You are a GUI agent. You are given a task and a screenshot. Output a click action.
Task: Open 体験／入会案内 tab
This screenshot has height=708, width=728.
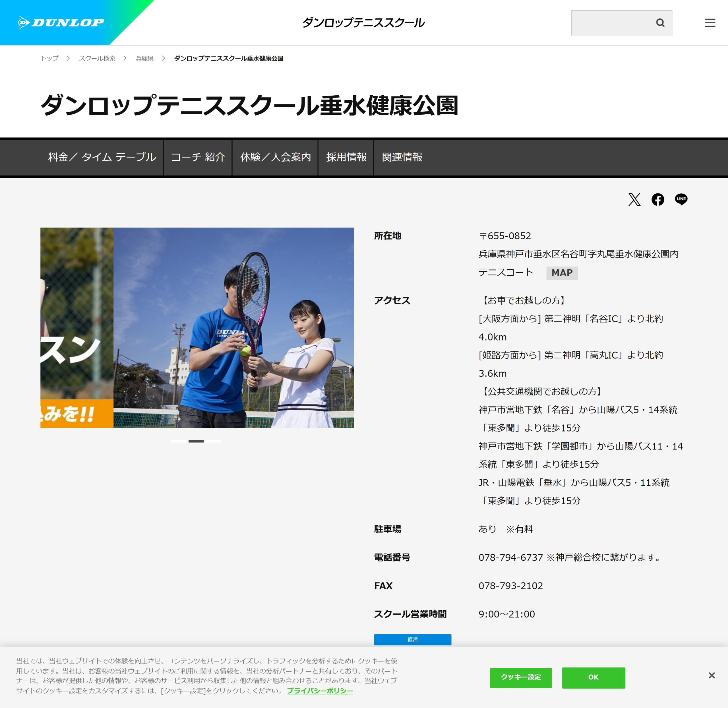coord(275,157)
